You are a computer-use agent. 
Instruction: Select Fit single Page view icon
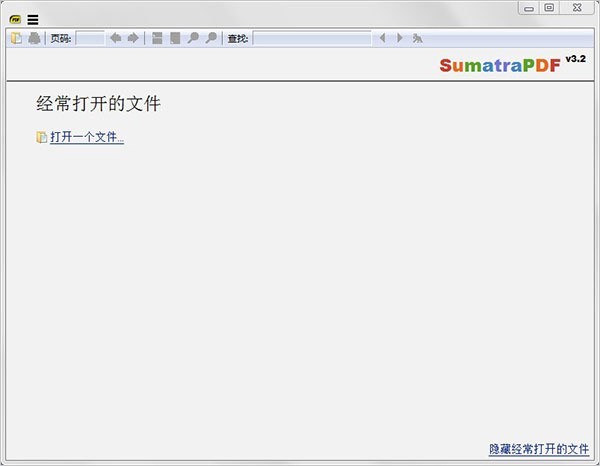[175, 38]
